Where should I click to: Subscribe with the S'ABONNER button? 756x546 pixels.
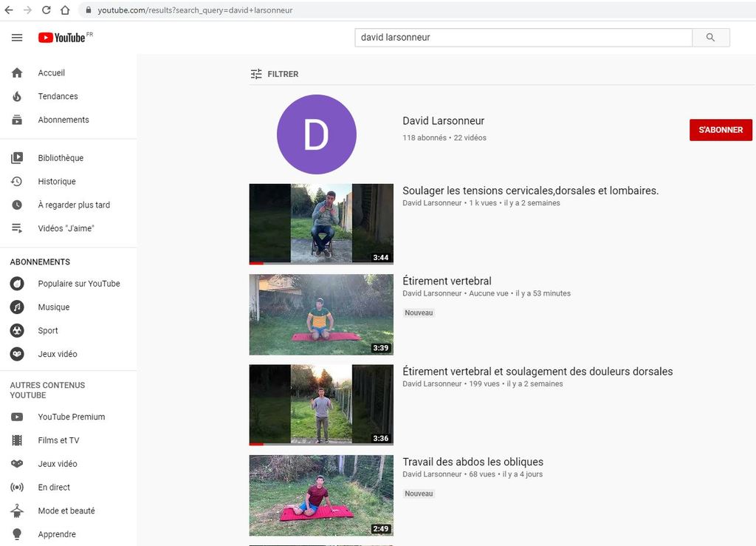(x=721, y=130)
